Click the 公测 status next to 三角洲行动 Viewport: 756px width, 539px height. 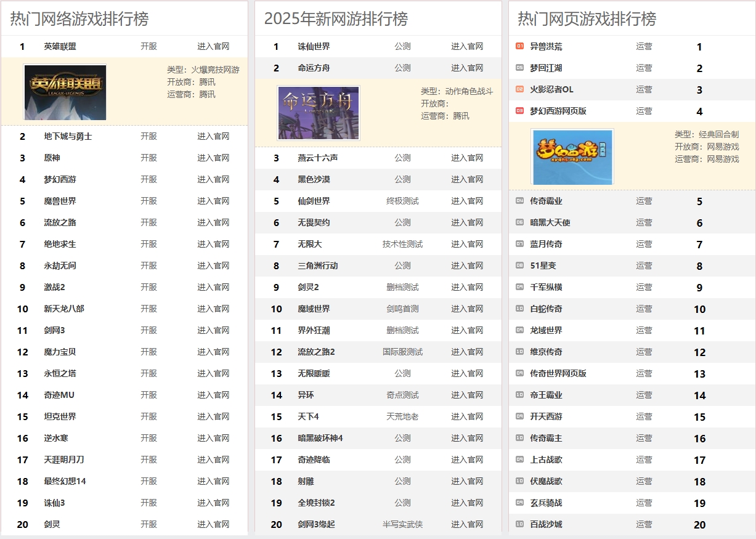coord(402,265)
